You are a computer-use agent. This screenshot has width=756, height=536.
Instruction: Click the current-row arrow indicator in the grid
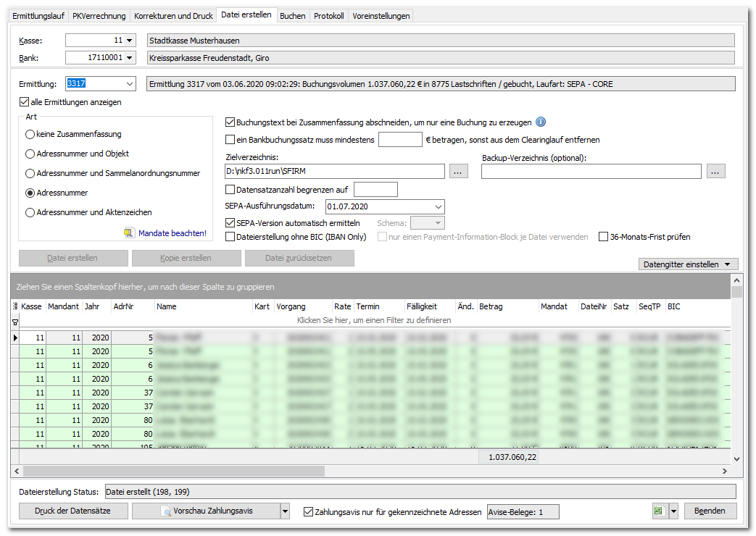coord(15,338)
